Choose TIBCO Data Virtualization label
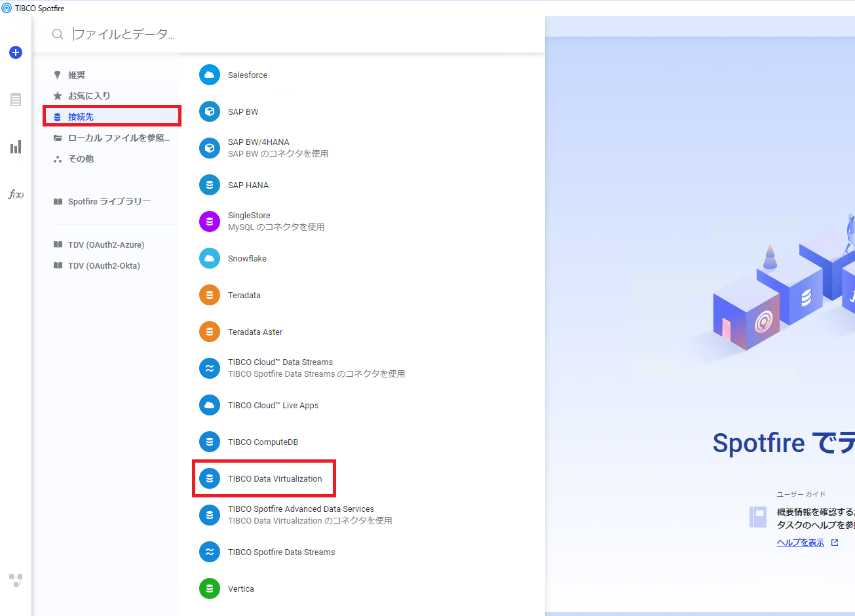The width and height of the screenshot is (855, 616). 275,479
